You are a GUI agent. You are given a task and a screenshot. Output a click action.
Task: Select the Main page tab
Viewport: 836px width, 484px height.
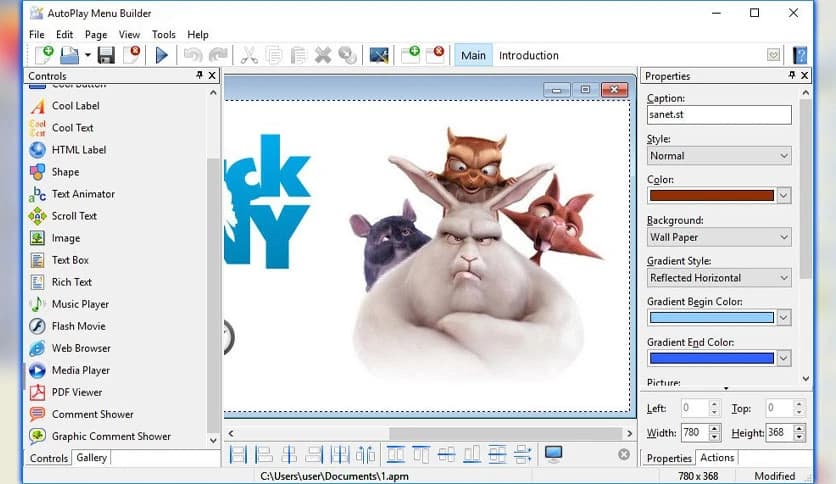(x=473, y=55)
